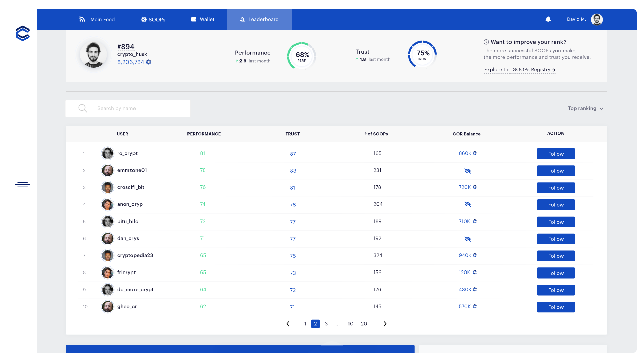The width and height of the screenshot is (644, 362).
Task: Click the SOOPs navigation icon
Action: 144,19
